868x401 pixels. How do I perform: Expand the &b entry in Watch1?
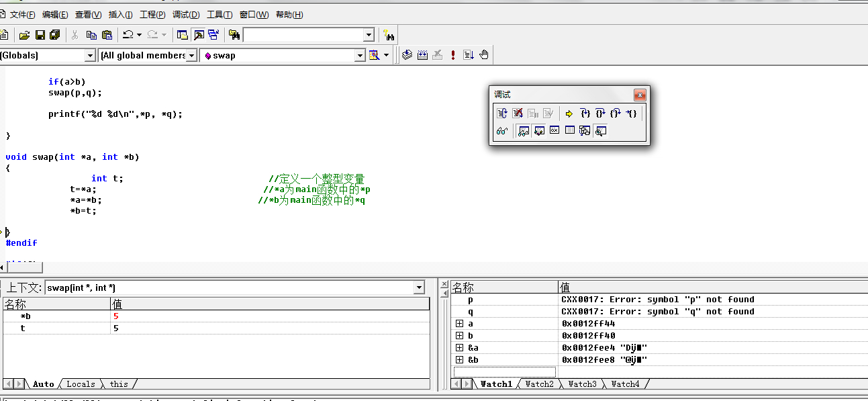(459, 360)
